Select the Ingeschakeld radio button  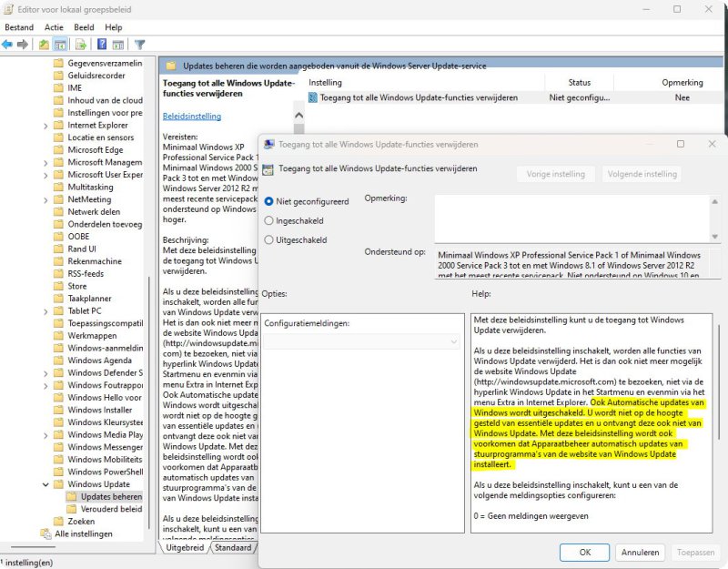point(268,220)
